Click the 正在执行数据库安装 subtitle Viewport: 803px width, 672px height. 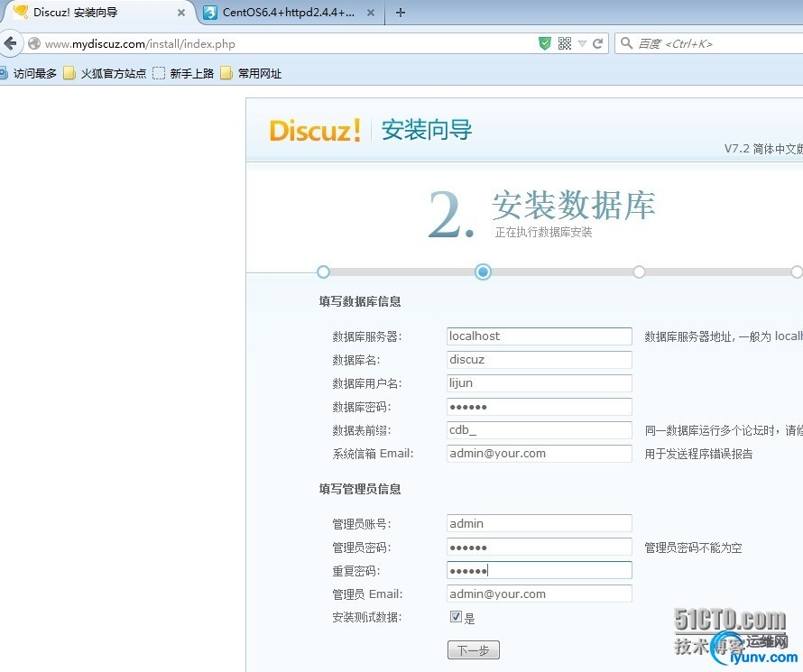coord(543,233)
